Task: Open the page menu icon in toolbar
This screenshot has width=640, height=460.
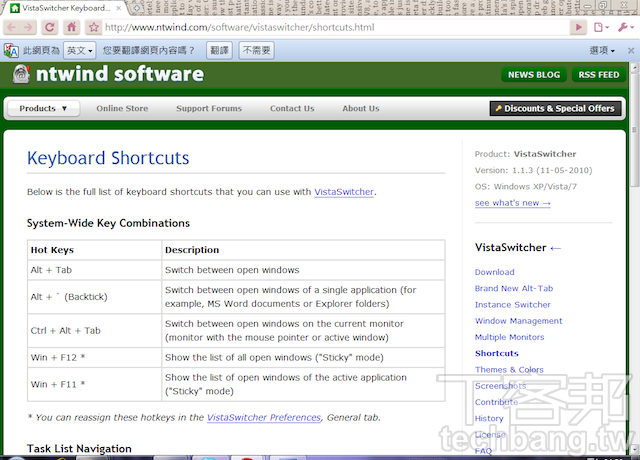Action: coord(602,27)
